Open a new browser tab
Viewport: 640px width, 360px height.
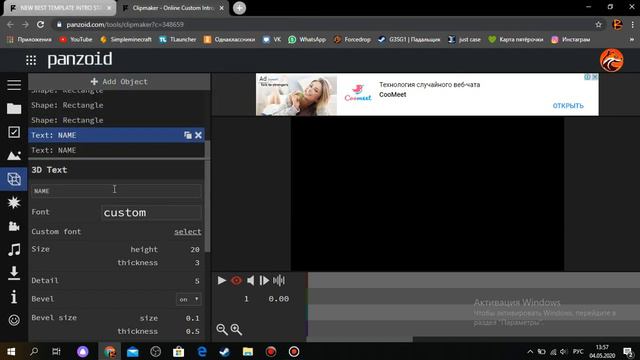click(239, 8)
